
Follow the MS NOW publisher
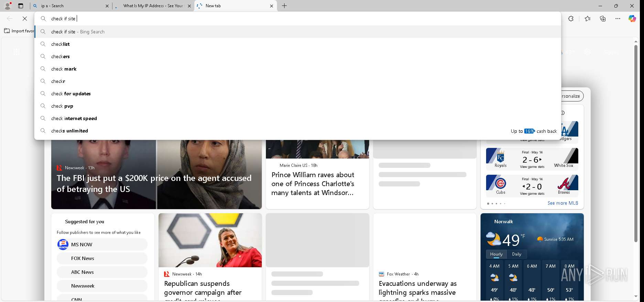point(102,245)
